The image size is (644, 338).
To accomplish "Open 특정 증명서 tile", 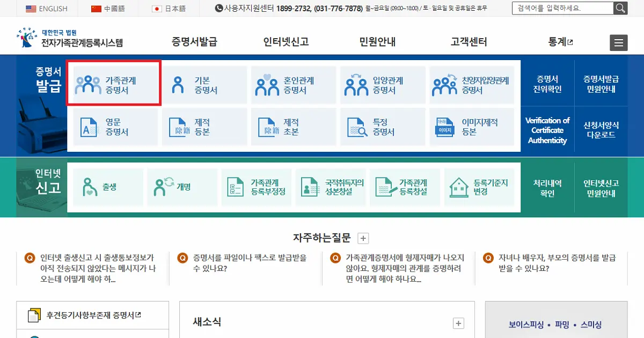I will [x=383, y=127].
